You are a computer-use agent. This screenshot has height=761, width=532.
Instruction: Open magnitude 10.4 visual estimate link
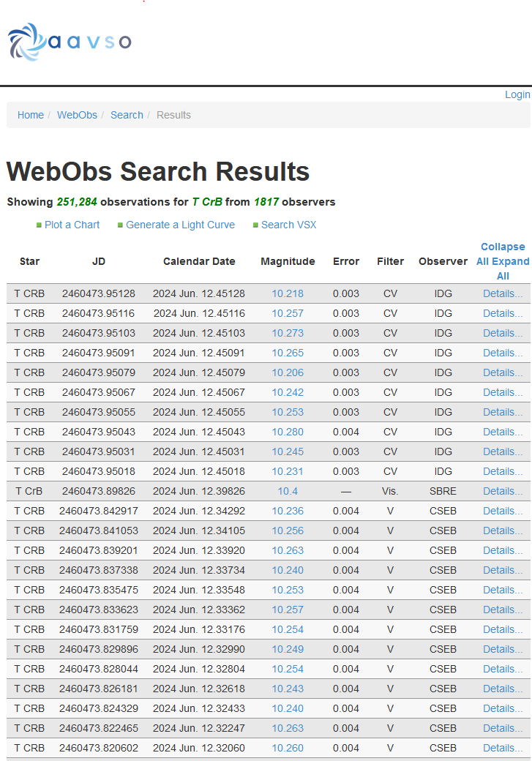(288, 491)
